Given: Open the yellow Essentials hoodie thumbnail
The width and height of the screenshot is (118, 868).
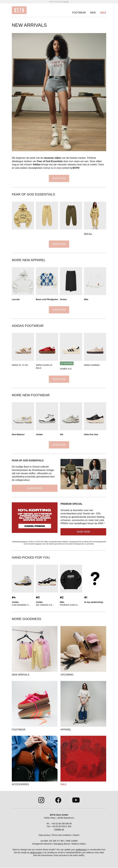Looking at the screenshot, I should [23, 216].
